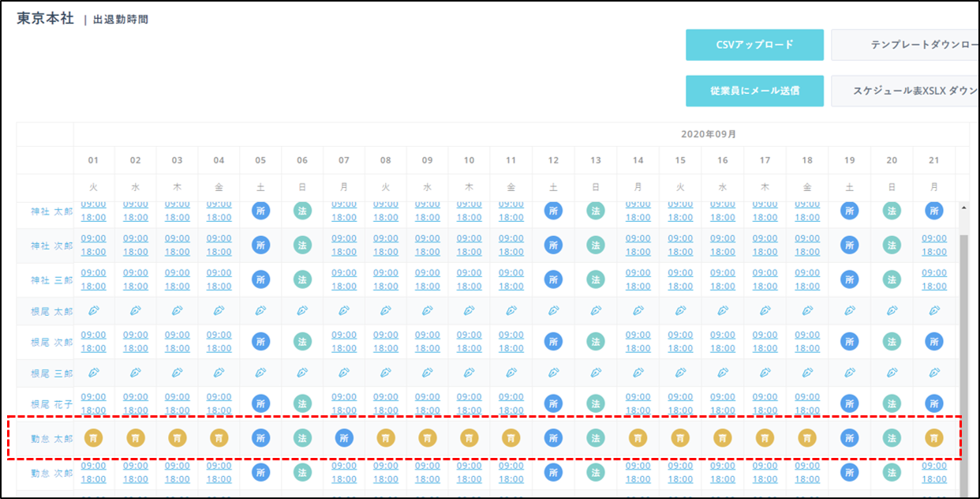Click edit pencil for 根尾 三郎 on day 10
980x499 pixels.
(469, 373)
